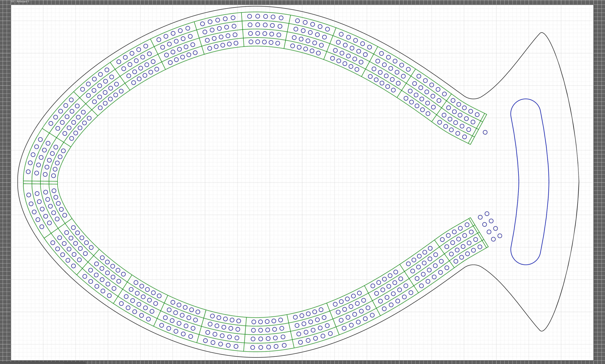Viewport: 605px width, 364px height.
Task: Select the bottommost circle of the eight-hole cluster
Action: (493, 239)
